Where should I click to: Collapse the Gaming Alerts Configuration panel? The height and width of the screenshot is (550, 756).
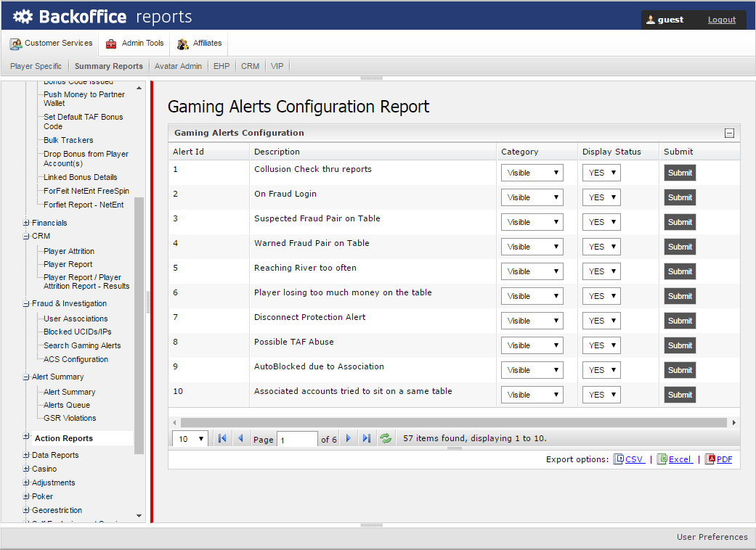point(729,134)
